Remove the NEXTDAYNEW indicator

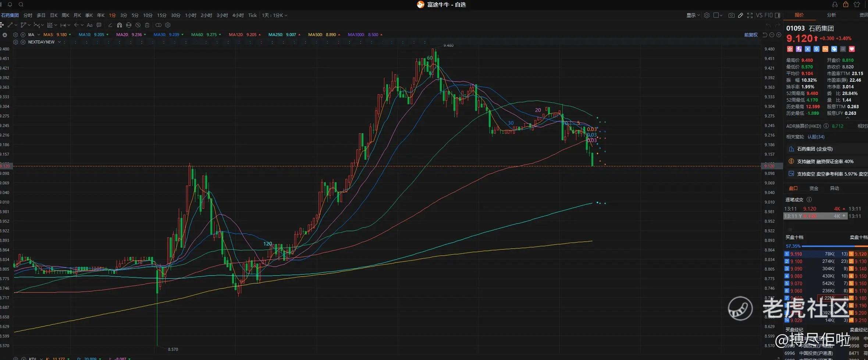(x=23, y=42)
